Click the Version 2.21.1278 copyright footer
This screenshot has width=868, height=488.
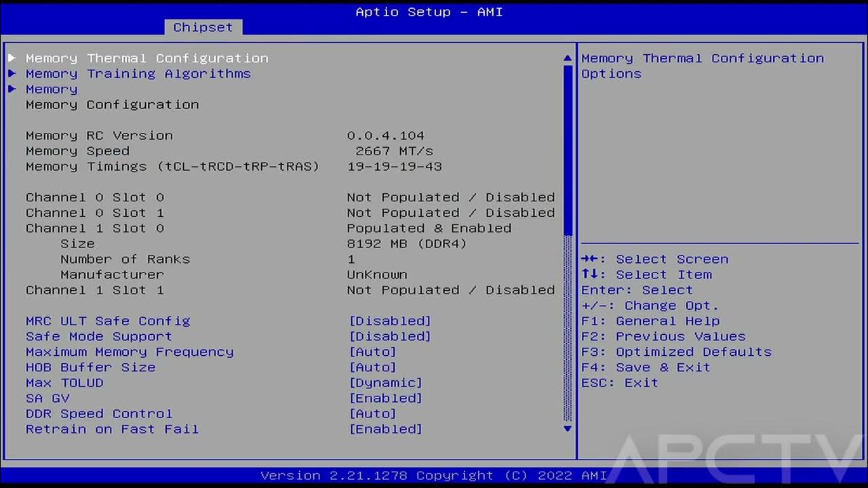click(434, 476)
